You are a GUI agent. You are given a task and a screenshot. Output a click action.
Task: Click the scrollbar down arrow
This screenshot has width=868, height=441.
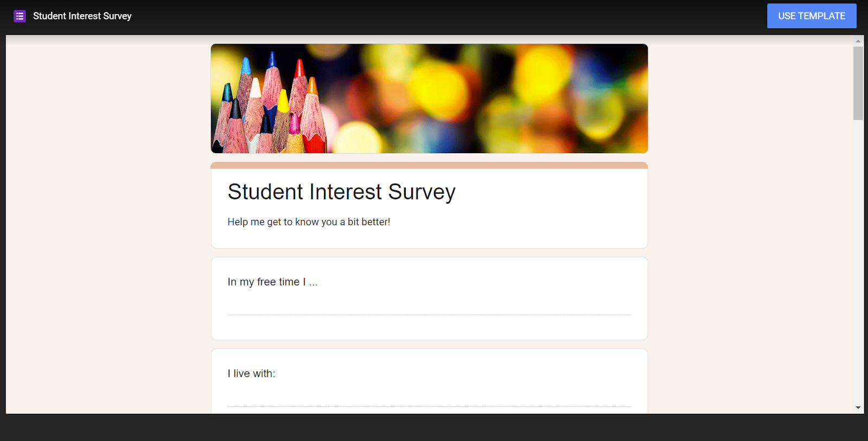pyautogui.click(x=858, y=408)
